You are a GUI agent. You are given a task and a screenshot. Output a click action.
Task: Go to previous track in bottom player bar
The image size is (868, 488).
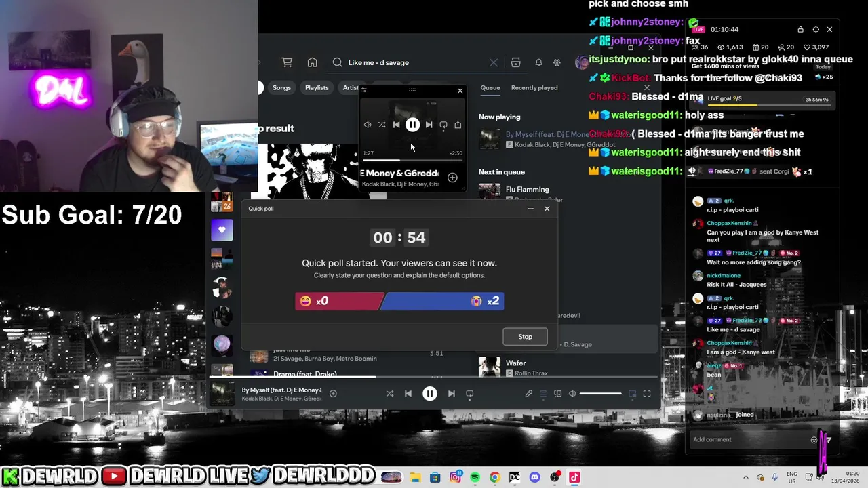tap(408, 394)
